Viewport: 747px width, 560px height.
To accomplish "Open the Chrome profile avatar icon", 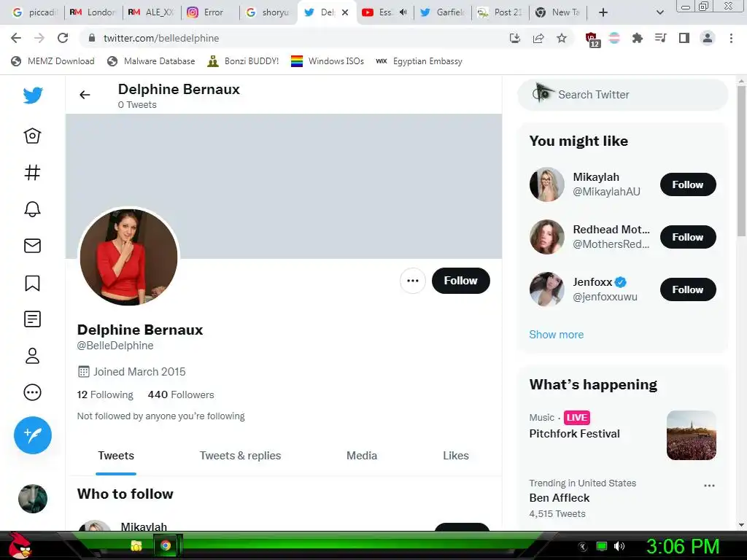I will coord(708,38).
